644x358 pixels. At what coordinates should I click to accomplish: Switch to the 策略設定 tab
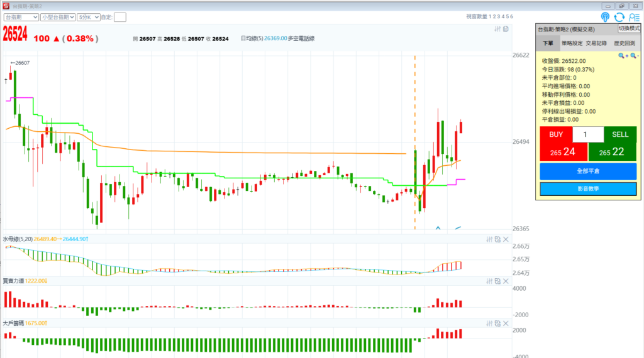click(x=571, y=43)
